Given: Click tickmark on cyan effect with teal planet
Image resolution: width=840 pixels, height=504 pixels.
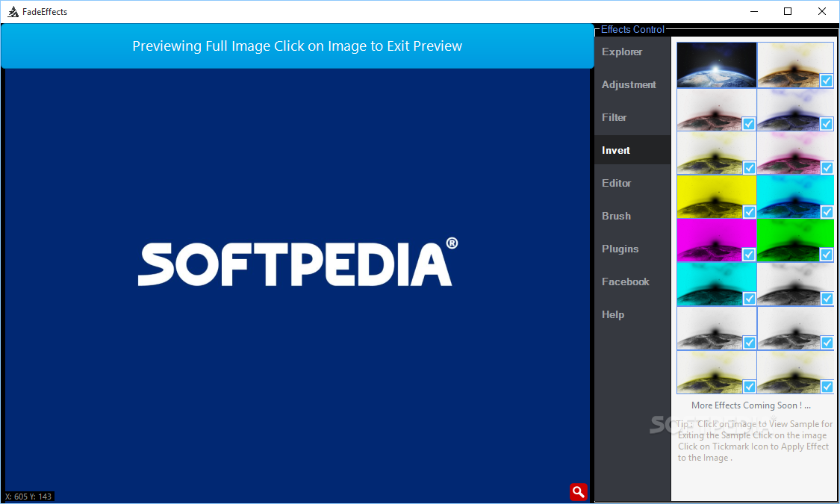Looking at the screenshot, I should [749, 299].
